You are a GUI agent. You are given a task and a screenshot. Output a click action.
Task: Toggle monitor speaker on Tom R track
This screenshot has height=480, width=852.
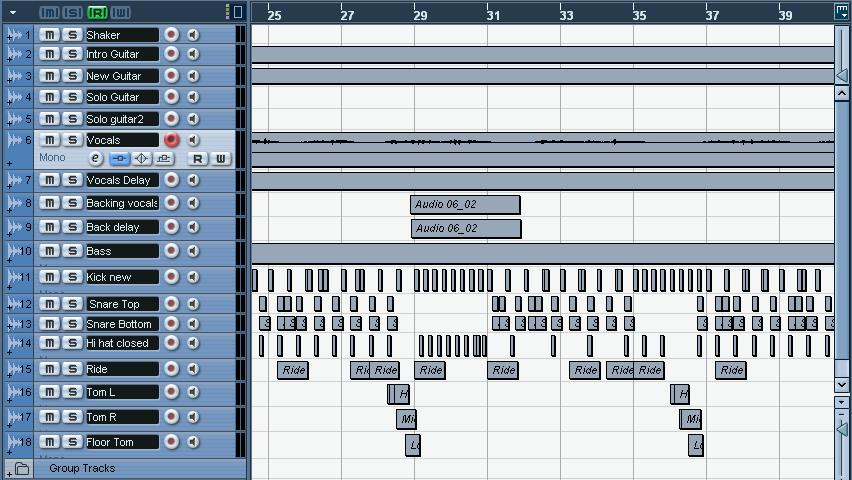pos(193,417)
